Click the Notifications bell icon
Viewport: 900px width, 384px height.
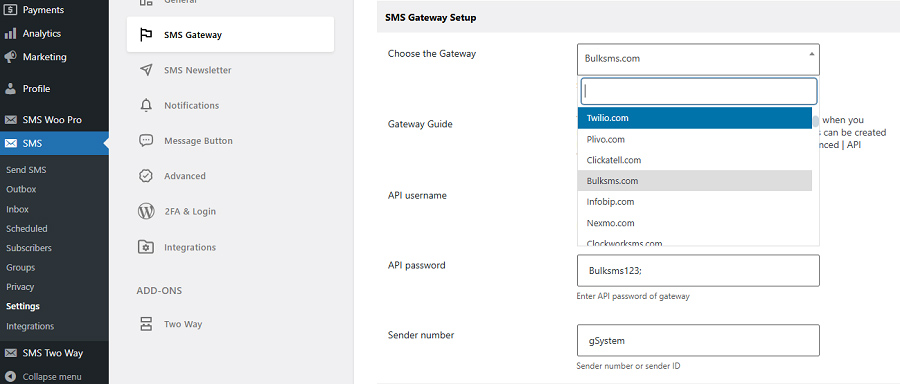pos(146,105)
